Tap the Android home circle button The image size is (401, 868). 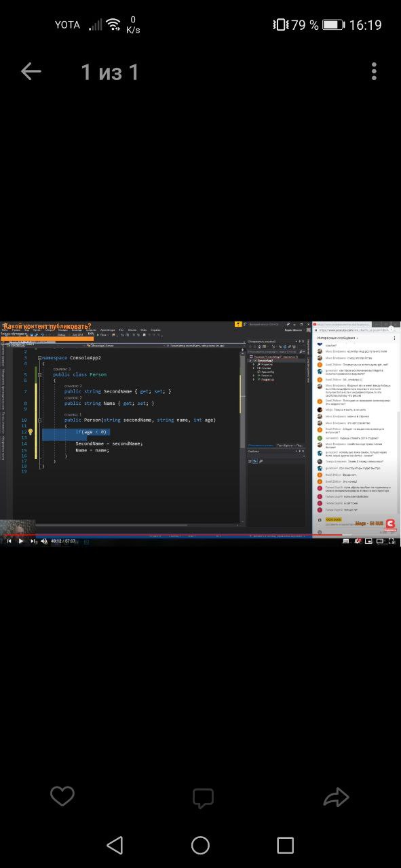click(200, 845)
